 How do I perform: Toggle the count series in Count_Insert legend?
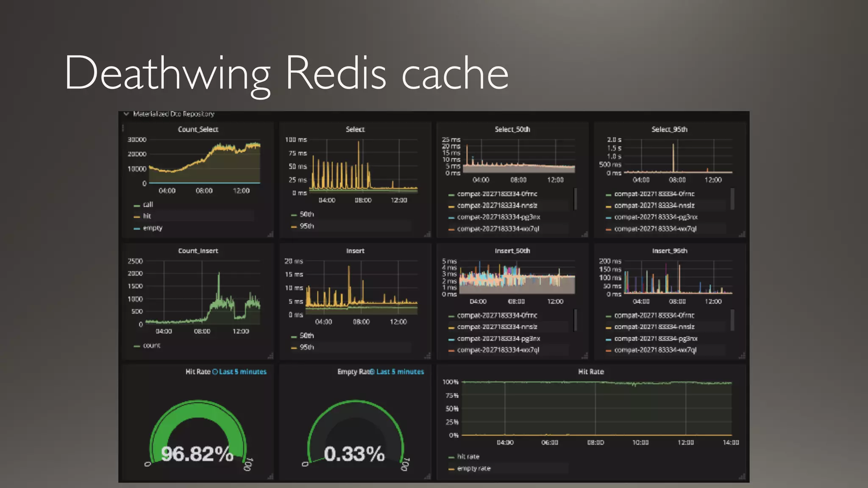[152, 346]
